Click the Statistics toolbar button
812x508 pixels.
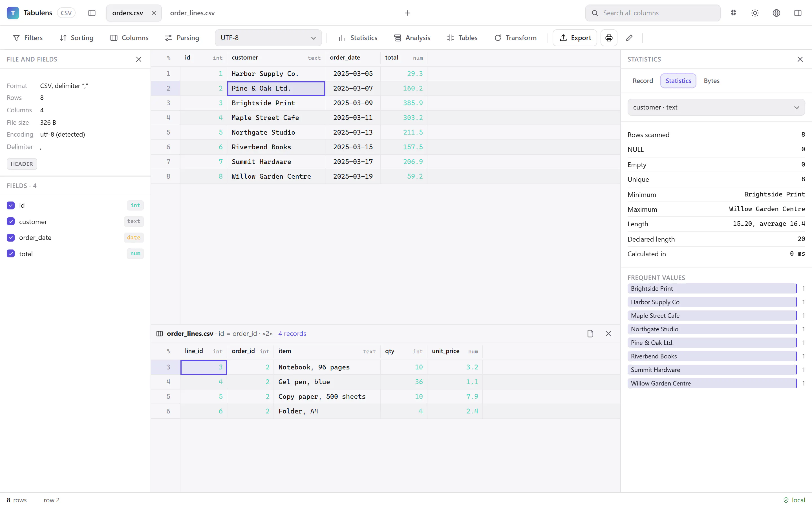click(358, 38)
